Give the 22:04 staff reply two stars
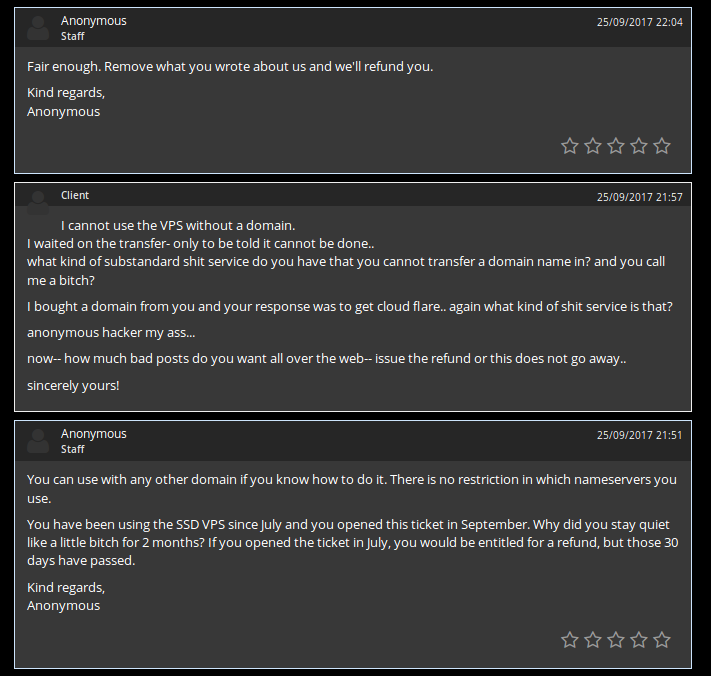 (593, 146)
